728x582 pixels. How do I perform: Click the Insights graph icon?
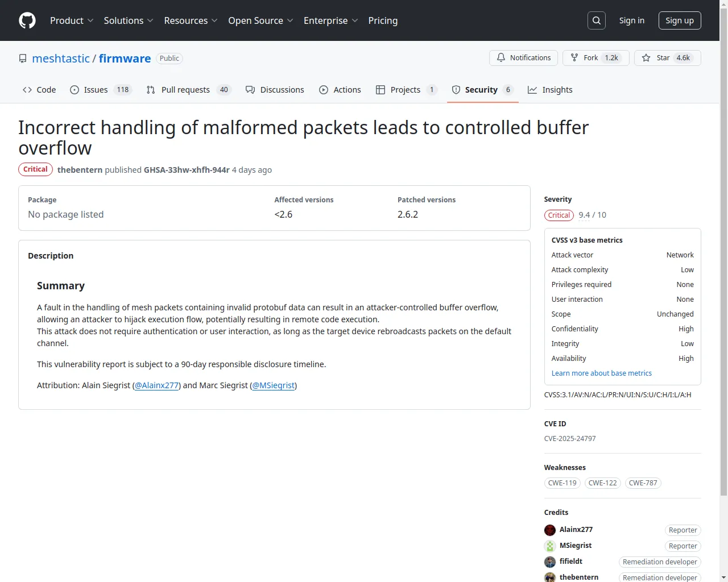pyautogui.click(x=532, y=90)
